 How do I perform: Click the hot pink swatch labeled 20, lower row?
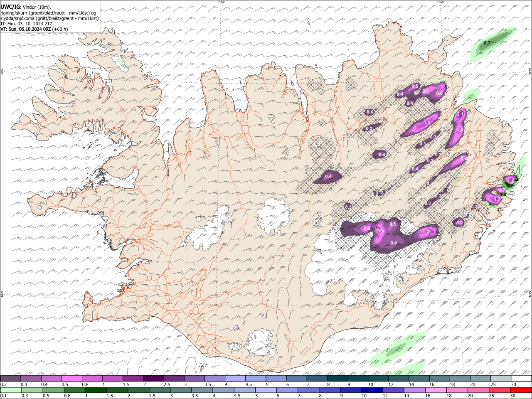pyautogui.click(x=478, y=390)
